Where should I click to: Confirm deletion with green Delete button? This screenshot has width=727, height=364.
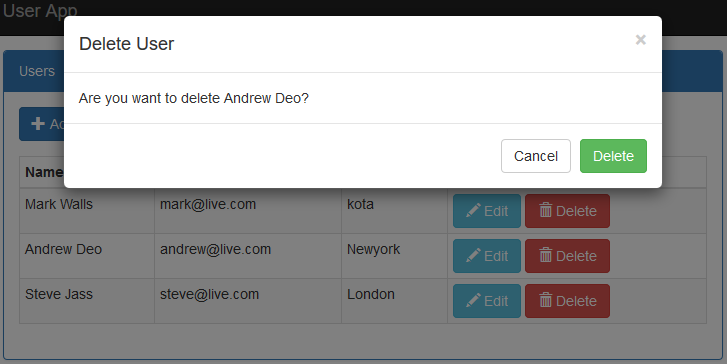[613, 156]
